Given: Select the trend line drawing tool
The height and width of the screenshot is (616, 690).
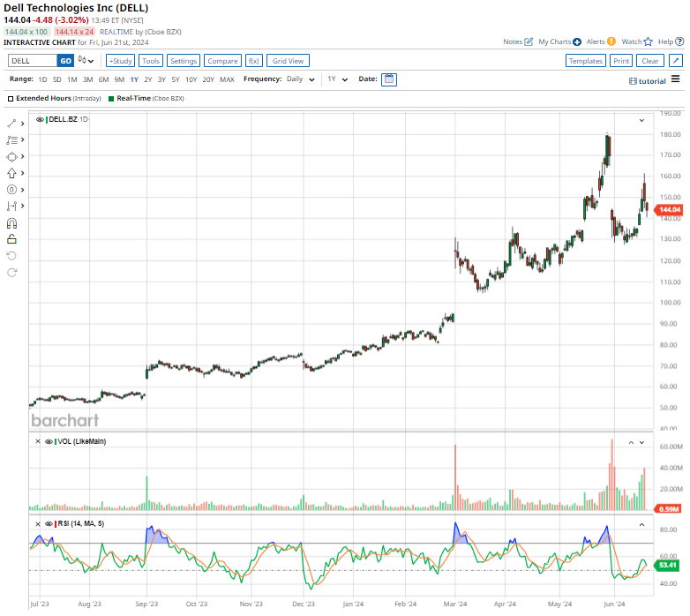Looking at the screenshot, I should click(x=11, y=124).
